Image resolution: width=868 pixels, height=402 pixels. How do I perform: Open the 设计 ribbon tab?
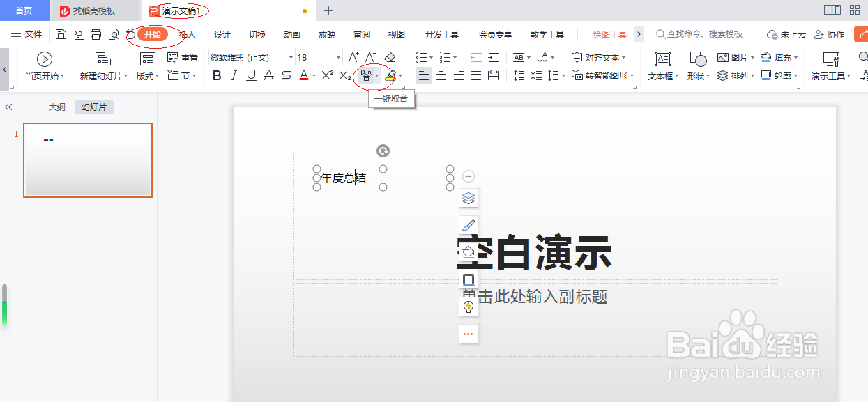click(x=222, y=34)
